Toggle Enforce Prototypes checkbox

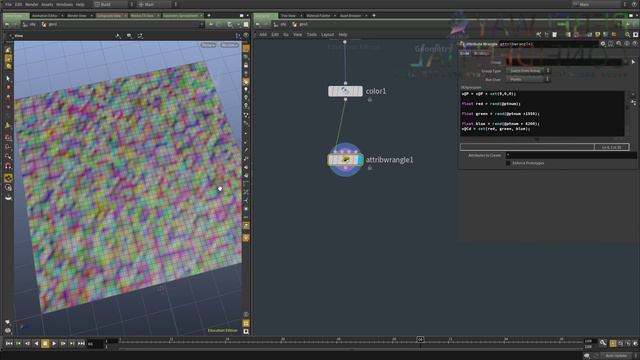coord(508,163)
